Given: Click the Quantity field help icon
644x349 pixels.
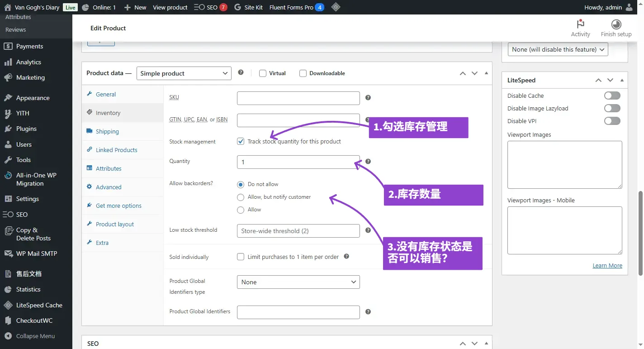Looking at the screenshot, I should point(368,161).
